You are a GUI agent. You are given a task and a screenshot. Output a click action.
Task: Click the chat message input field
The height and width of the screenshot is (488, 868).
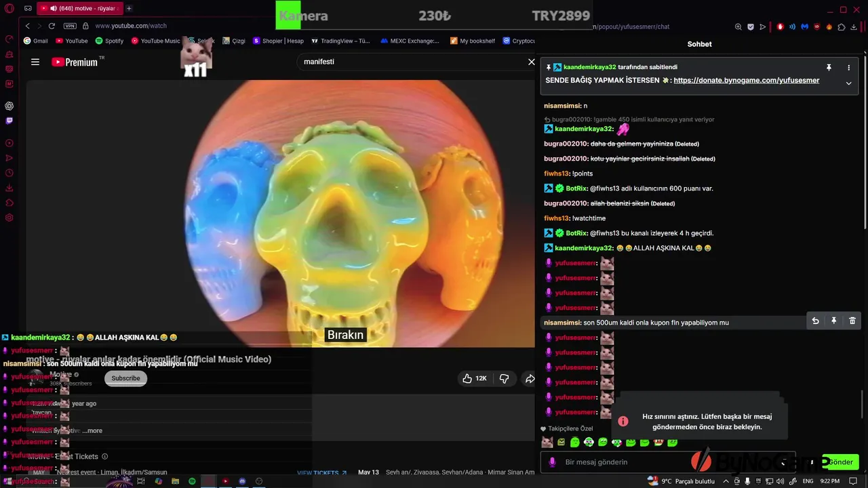[x=668, y=462]
